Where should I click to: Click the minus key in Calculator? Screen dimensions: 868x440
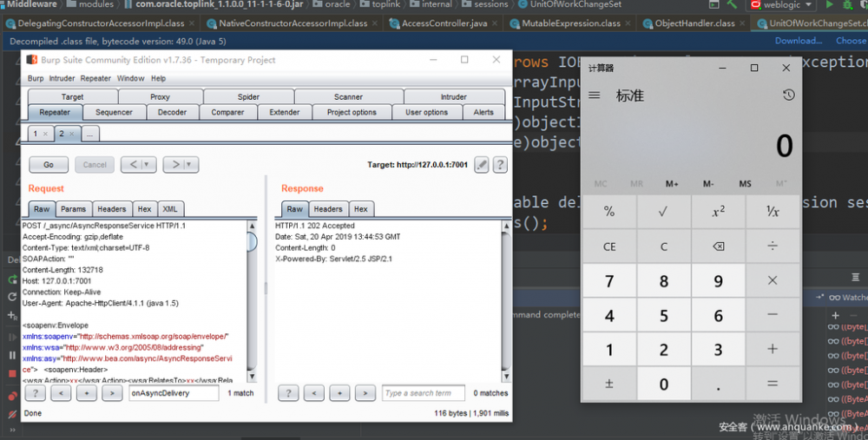(773, 315)
